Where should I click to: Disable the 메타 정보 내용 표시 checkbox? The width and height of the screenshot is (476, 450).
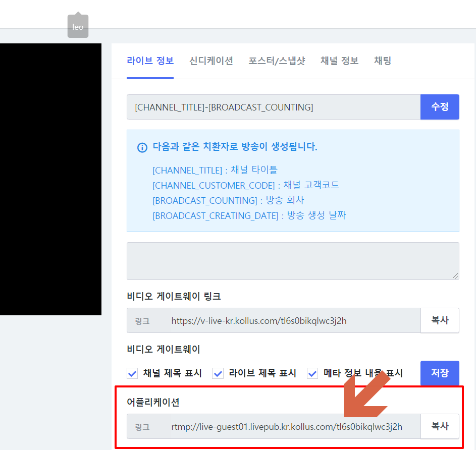pyautogui.click(x=312, y=373)
